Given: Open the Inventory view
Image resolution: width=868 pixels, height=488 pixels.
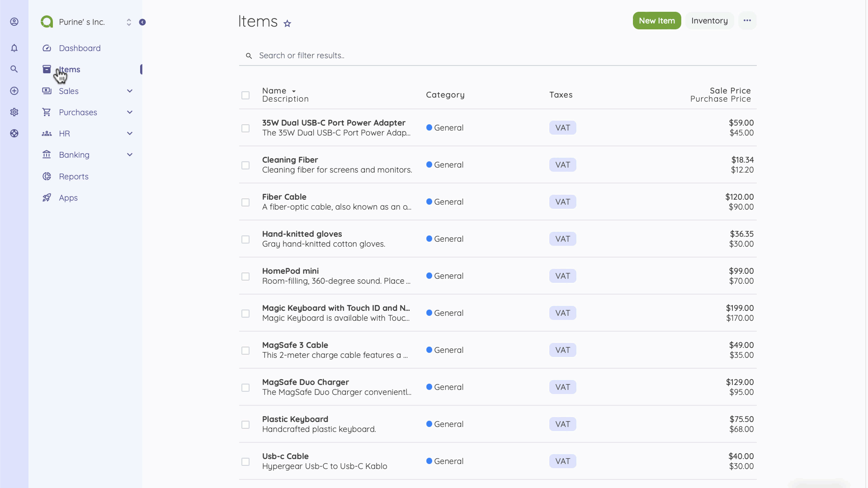Looking at the screenshot, I should (x=709, y=20).
